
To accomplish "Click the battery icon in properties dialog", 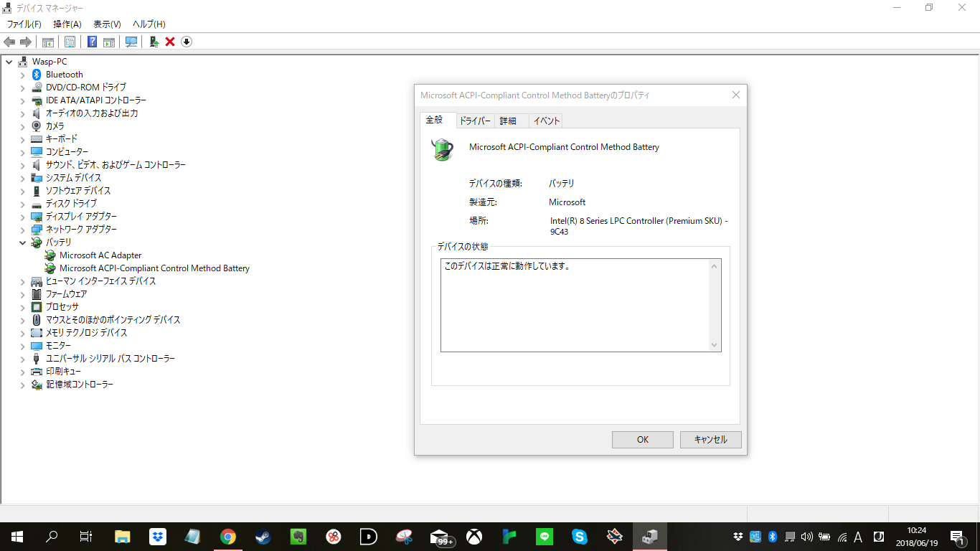I will click(442, 149).
